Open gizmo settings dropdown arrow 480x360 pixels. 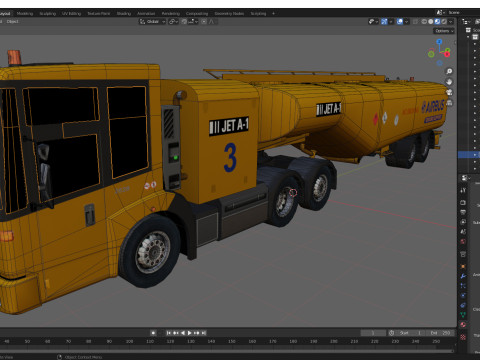pyautogui.click(x=391, y=21)
